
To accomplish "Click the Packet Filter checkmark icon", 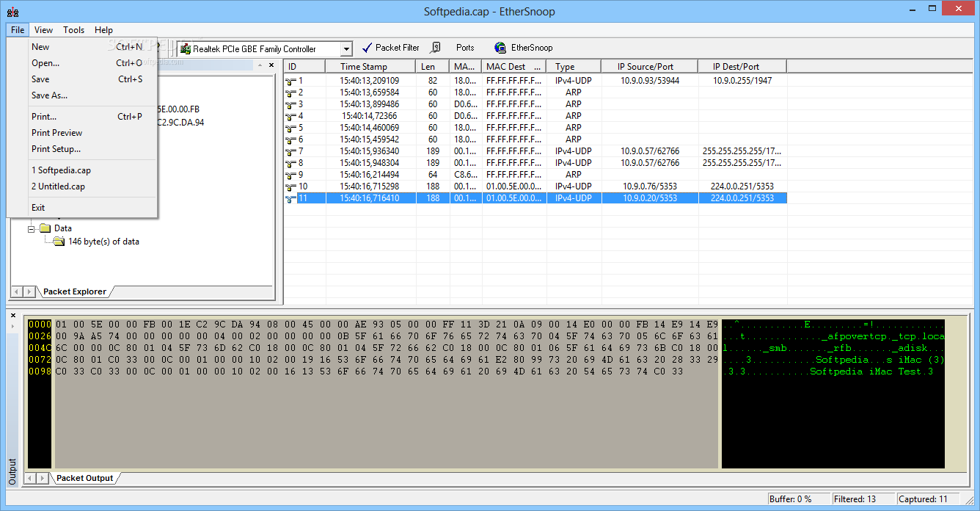I will (x=367, y=48).
